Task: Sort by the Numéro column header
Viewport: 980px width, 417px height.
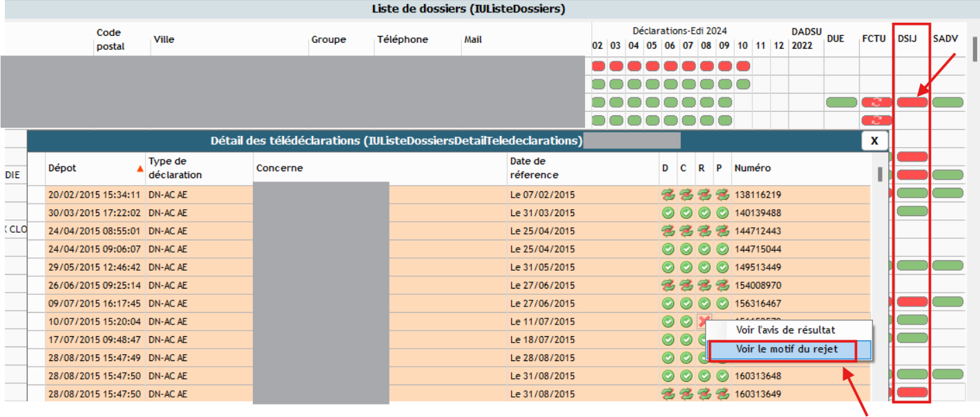Action: [752, 168]
